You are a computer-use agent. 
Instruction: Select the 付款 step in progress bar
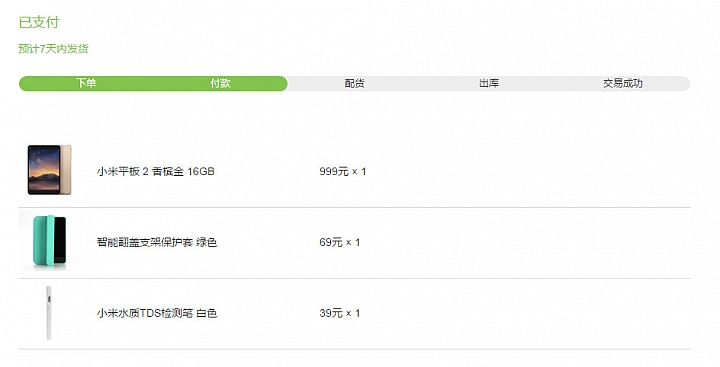point(220,83)
